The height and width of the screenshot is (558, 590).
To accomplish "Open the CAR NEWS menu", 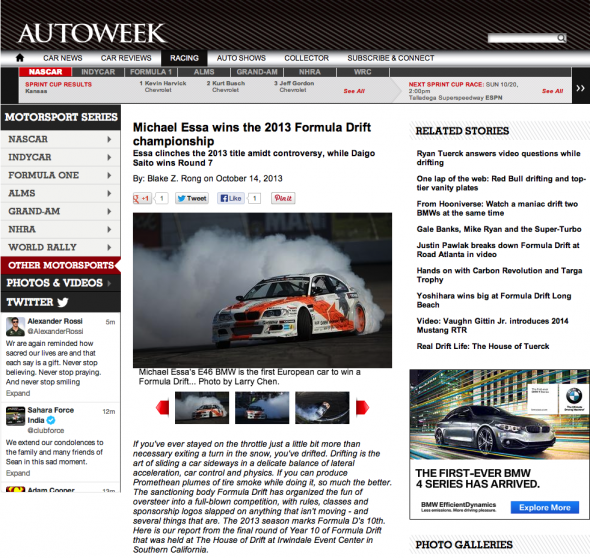I will click(62, 58).
